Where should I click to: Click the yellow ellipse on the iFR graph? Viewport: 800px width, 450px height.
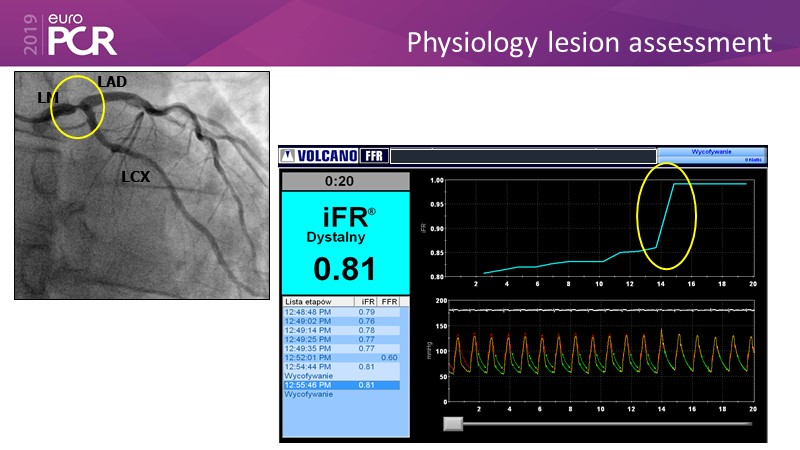(x=665, y=215)
